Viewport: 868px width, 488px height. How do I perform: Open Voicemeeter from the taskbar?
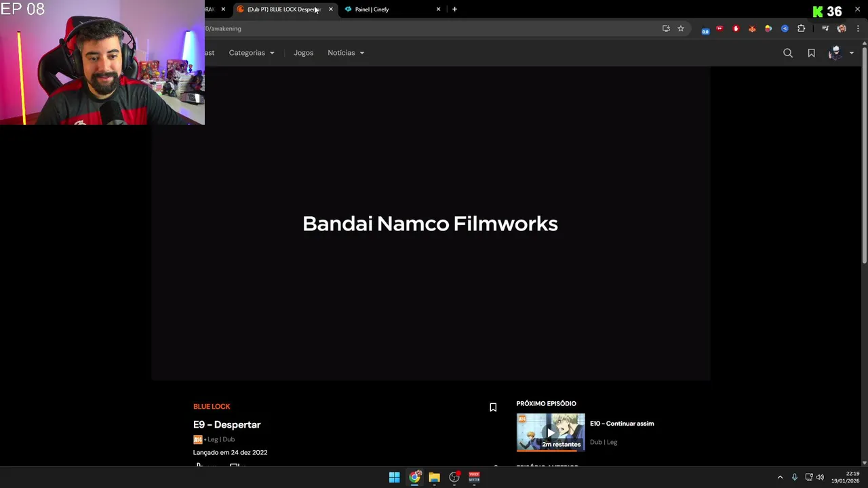click(474, 478)
